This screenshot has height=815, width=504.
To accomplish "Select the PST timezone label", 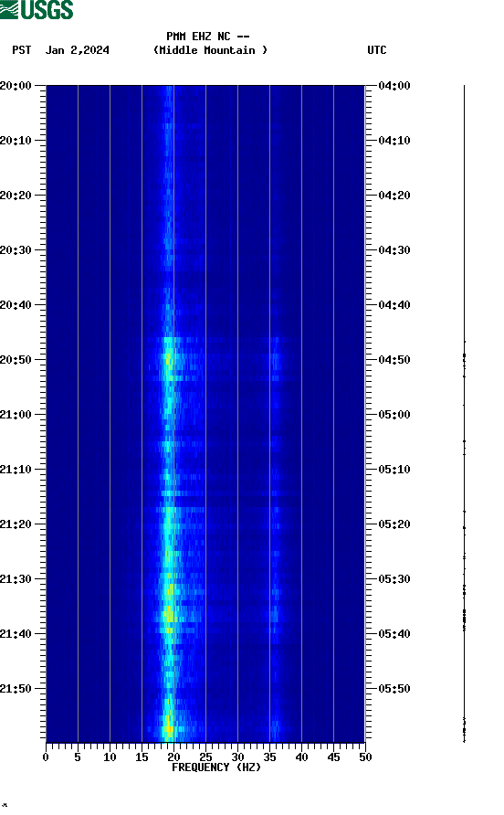I will pos(22,50).
